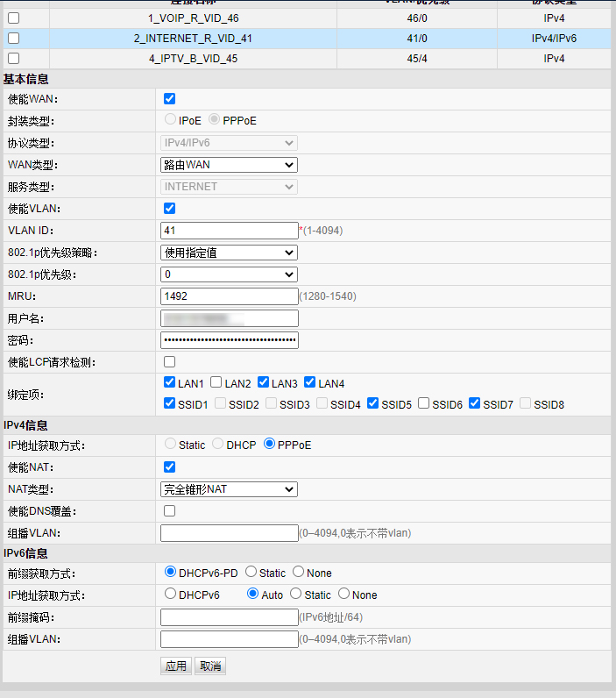Enable the 使能DNS覆盖 checkbox
The image size is (616, 698).
pos(170,511)
